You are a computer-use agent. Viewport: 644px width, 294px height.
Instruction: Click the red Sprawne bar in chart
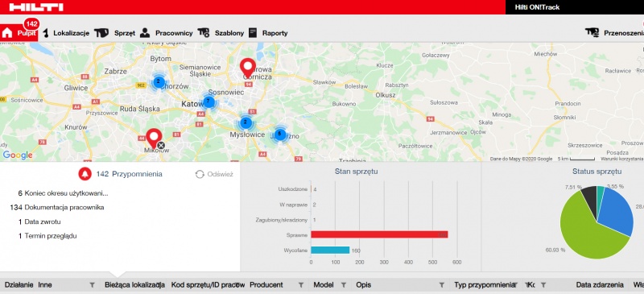tap(379, 234)
